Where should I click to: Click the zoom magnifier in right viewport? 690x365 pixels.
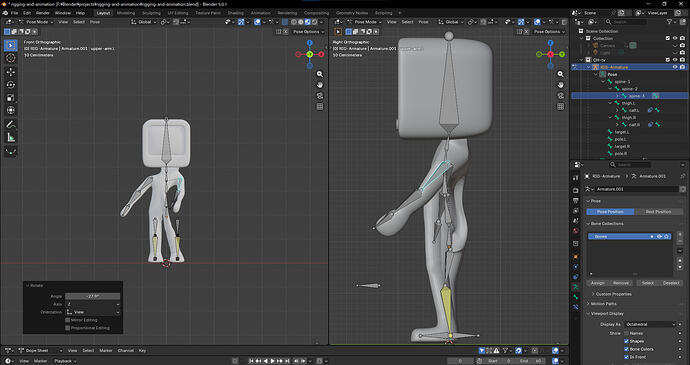561,74
